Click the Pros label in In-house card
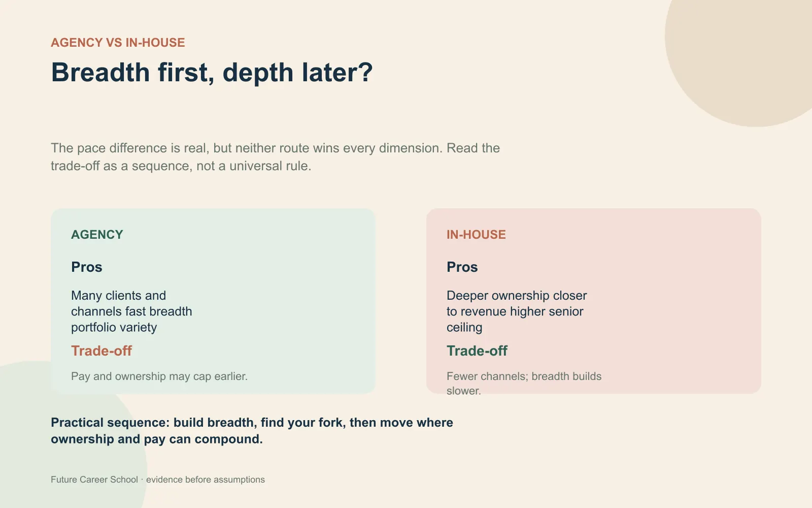This screenshot has width=812, height=508. click(x=462, y=267)
